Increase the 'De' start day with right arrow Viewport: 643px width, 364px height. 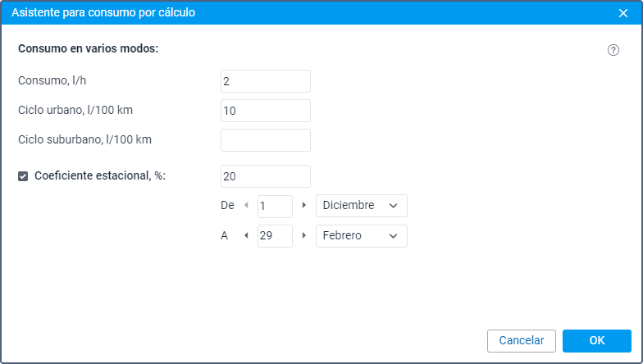click(x=304, y=205)
